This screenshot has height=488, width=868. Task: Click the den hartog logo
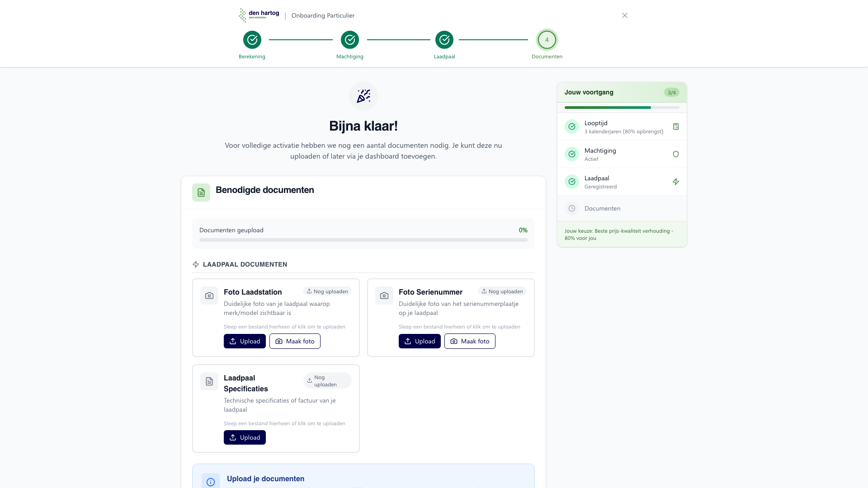tap(259, 15)
